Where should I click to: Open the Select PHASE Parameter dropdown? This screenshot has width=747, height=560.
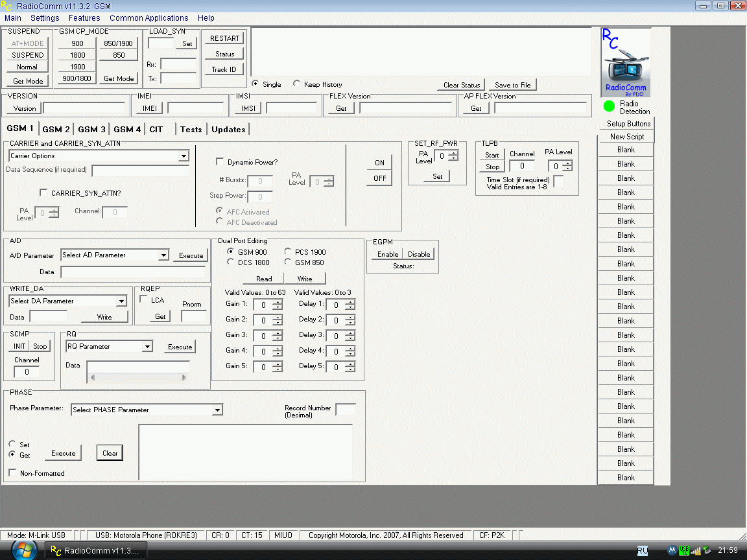(x=217, y=410)
